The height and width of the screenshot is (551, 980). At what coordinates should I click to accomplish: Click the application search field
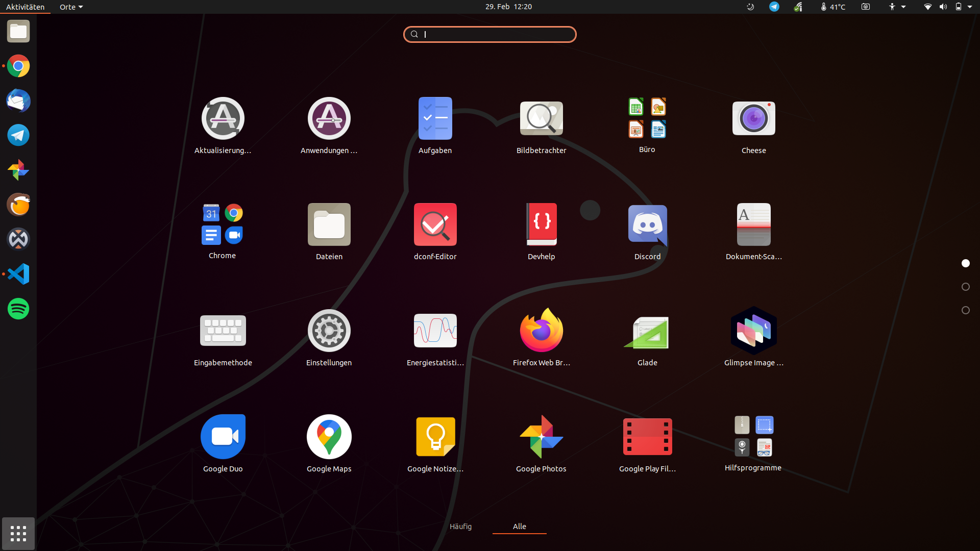tap(490, 34)
